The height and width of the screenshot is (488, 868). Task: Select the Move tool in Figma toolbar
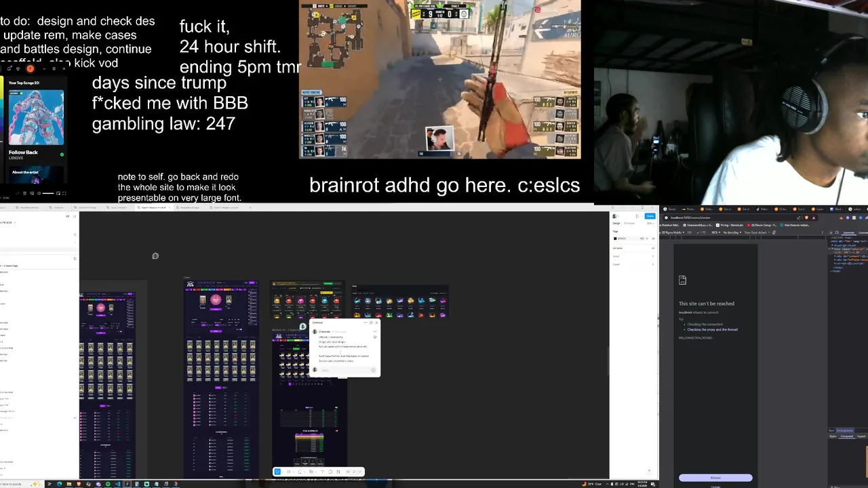(x=277, y=472)
